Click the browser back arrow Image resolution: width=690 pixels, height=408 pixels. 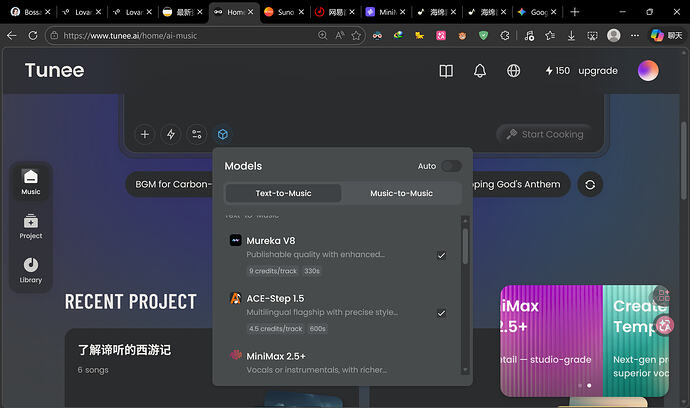coord(12,36)
